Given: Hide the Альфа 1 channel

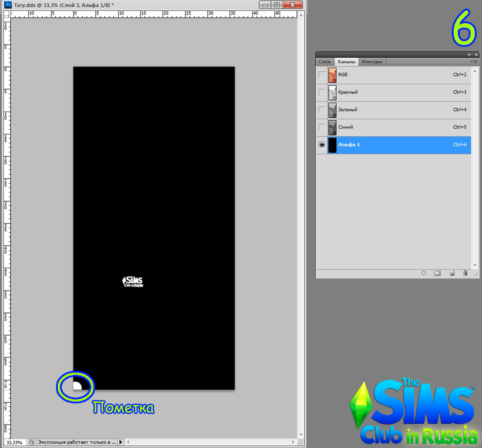Looking at the screenshot, I should click(x=322, y=145).
